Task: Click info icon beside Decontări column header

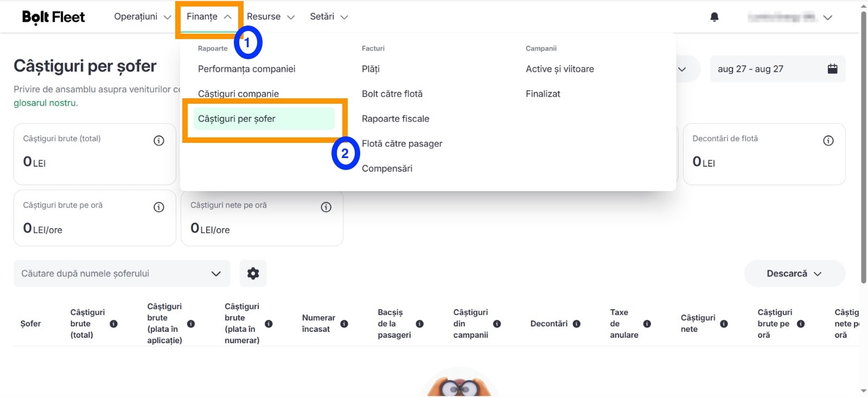Action: coord(577,324)
